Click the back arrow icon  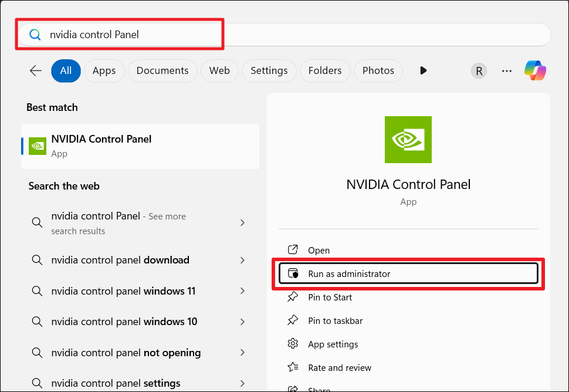coord(36,70)
